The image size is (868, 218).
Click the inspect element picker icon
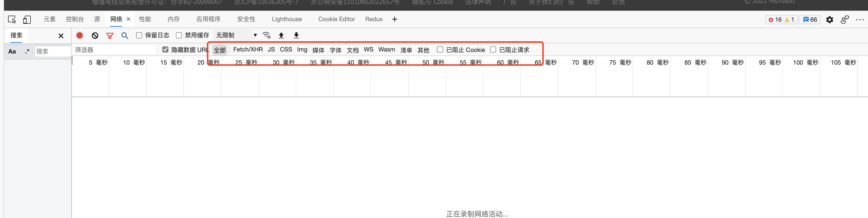[x=12, y=20]
